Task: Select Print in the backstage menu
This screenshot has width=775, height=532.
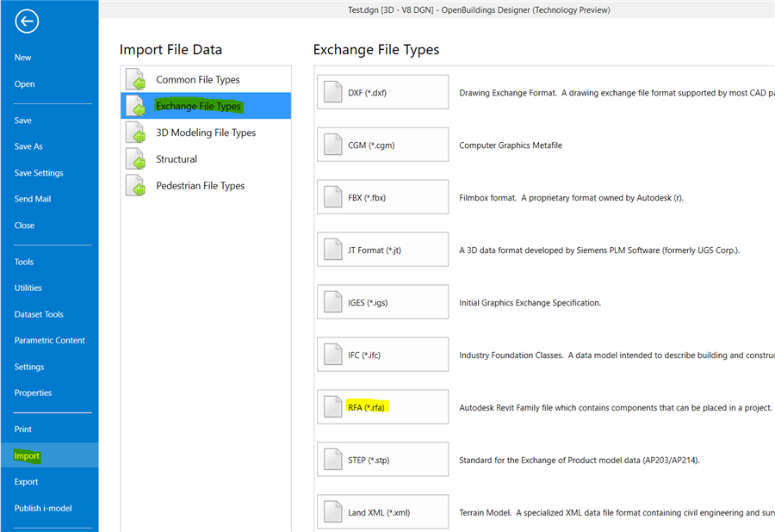Action: pos(22,430)
